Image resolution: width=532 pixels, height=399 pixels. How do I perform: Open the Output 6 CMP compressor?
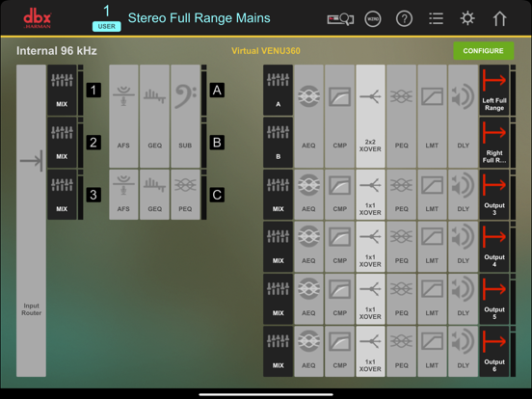339,352
